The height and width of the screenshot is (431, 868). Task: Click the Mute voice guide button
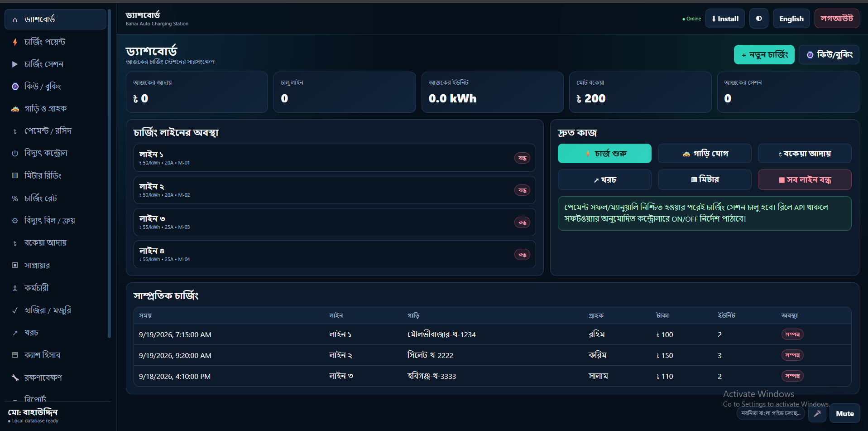click(x=845, y=413)
